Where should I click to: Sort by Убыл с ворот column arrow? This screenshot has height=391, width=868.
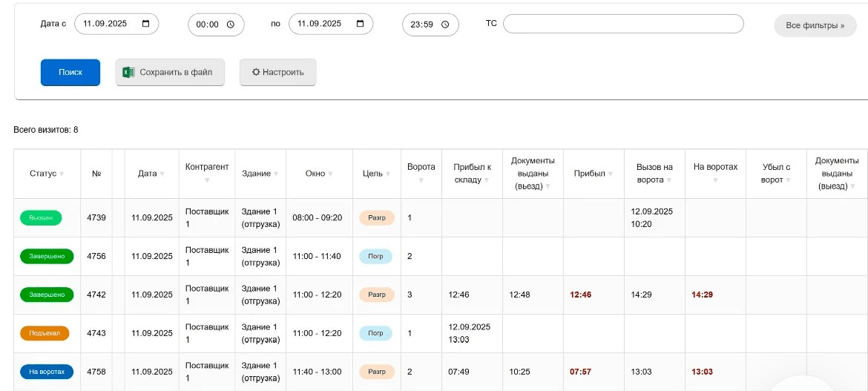788,180
